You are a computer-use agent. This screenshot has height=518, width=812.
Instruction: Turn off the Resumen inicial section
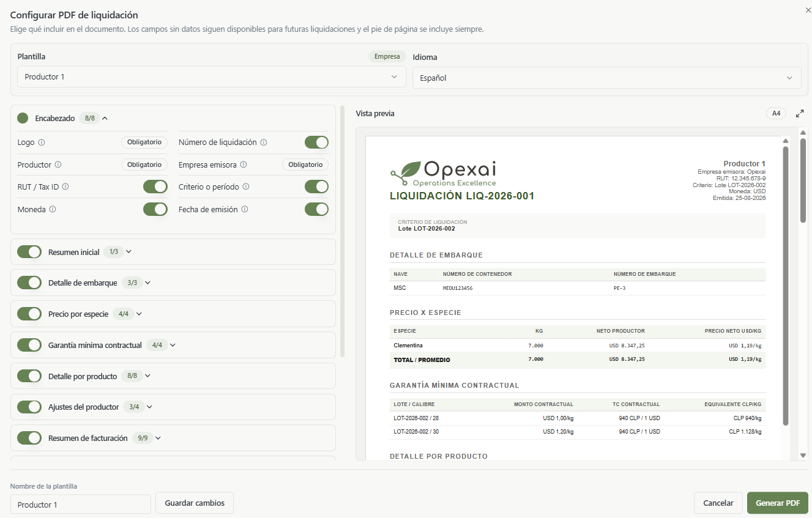29,252
